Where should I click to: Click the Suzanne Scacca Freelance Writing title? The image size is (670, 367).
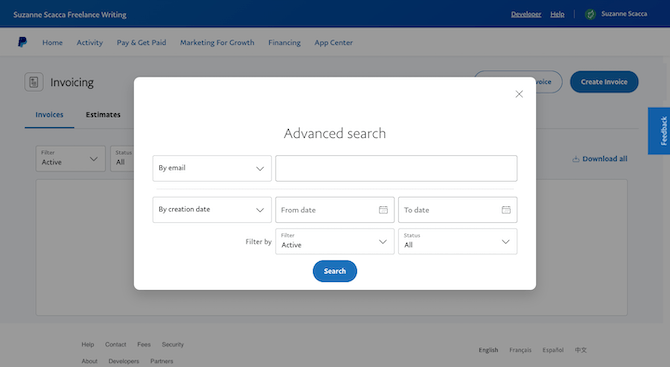[70, 15]
